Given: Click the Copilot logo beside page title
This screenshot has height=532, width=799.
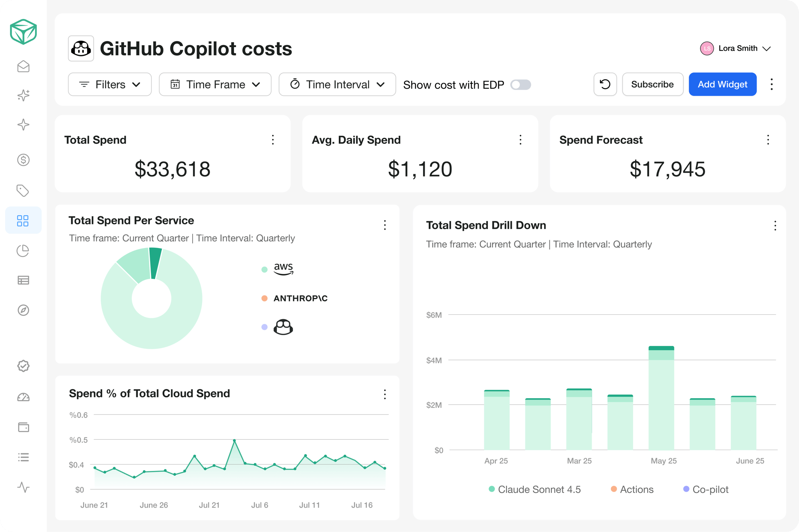Looking at the screenshot, I should click(x=81, y=48).
